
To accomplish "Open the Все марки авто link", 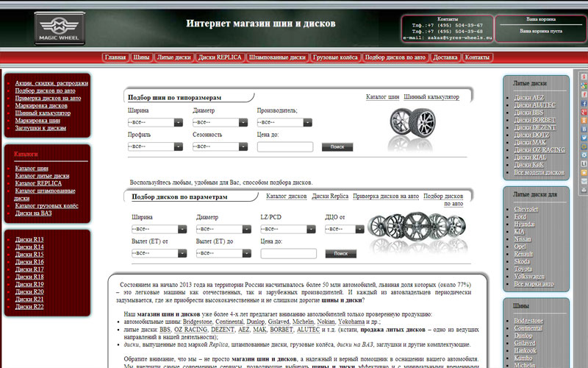I will (x=534, y=284).
